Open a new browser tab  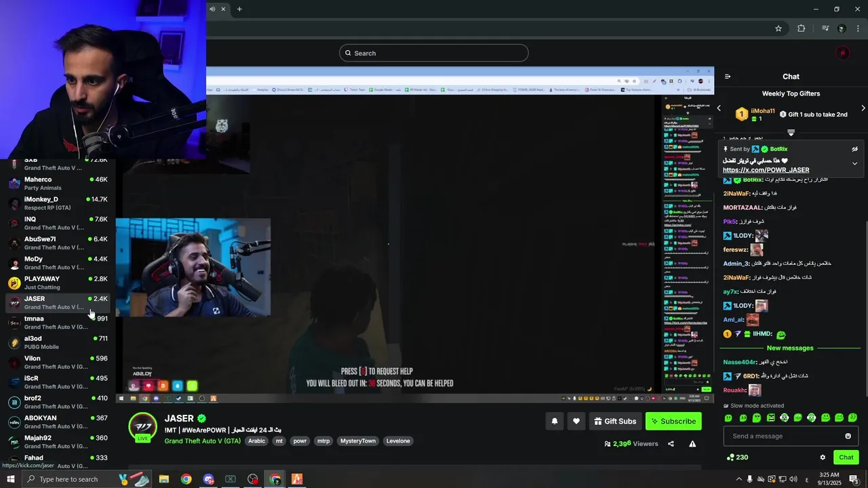239,9
